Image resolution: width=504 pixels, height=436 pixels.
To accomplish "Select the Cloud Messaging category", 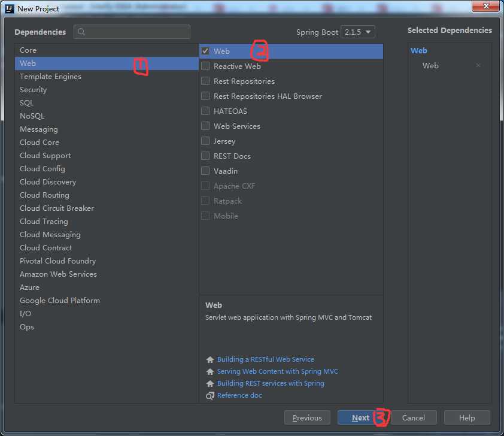I will 107,235.
